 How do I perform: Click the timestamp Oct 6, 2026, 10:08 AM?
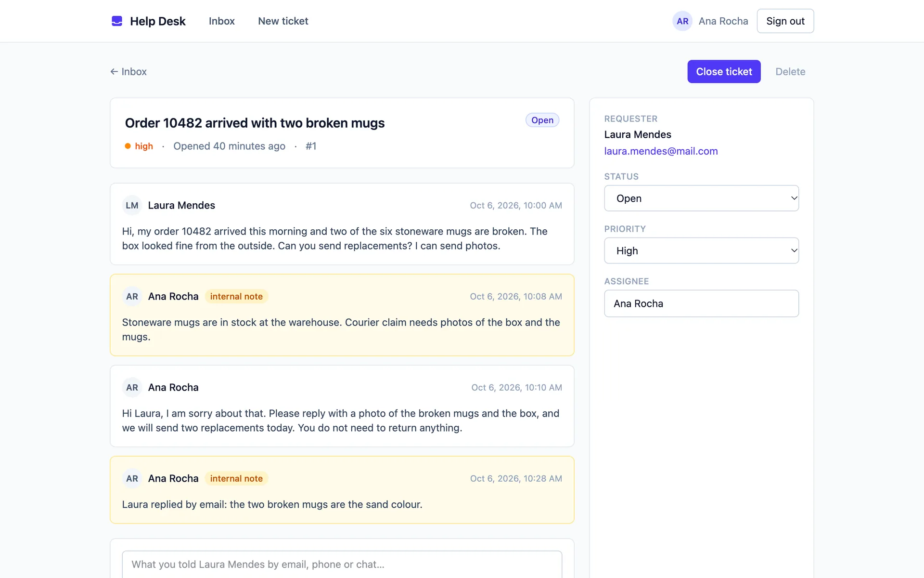point(516,296)
